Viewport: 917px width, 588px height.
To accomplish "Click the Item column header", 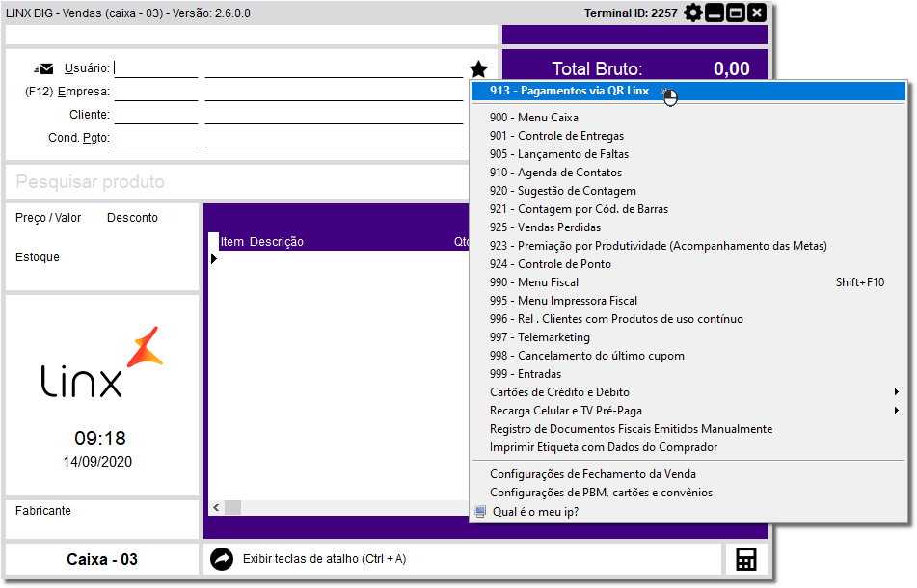I will point(232,241).
